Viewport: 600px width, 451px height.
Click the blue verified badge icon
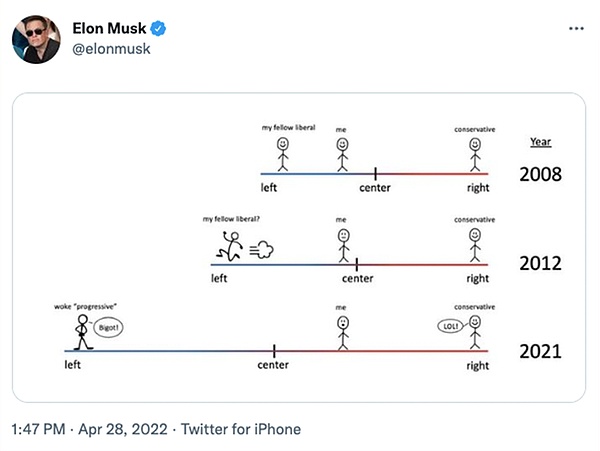[x=158, y=27]
